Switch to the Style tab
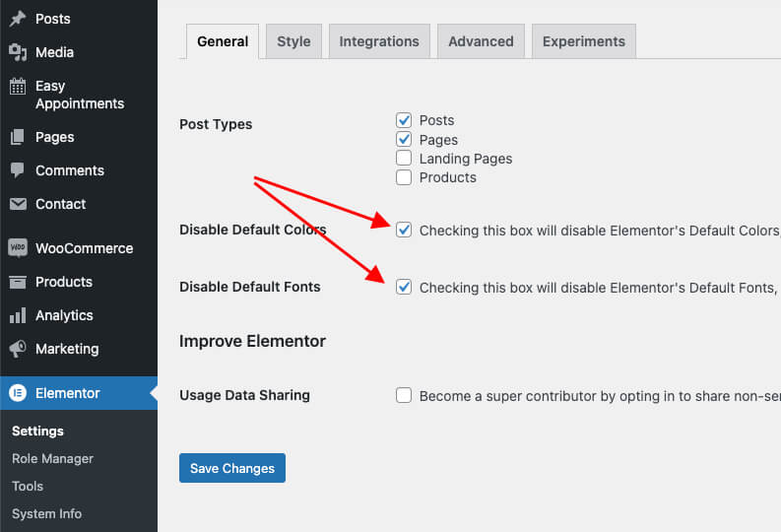 [293, 41]
